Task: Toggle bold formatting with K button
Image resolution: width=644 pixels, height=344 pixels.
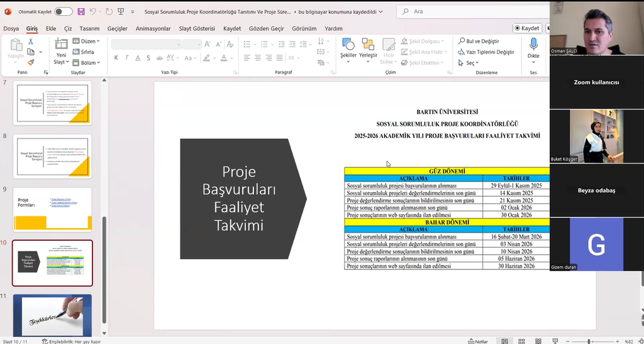Action: coord(116,58)
